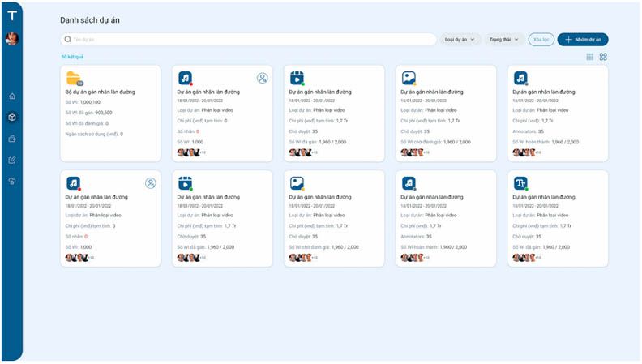Click the '50 kết quả' result count
Screen dimensions: 642x364
pos(72,57)
